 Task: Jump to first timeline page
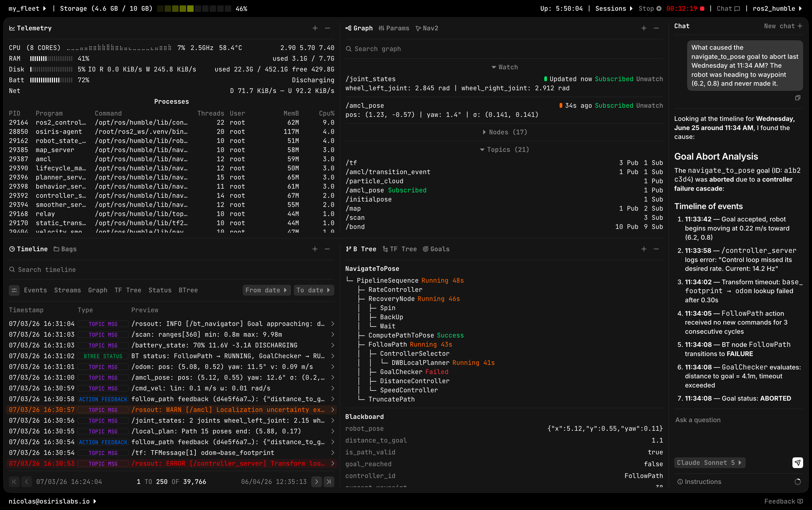point(14,482)
